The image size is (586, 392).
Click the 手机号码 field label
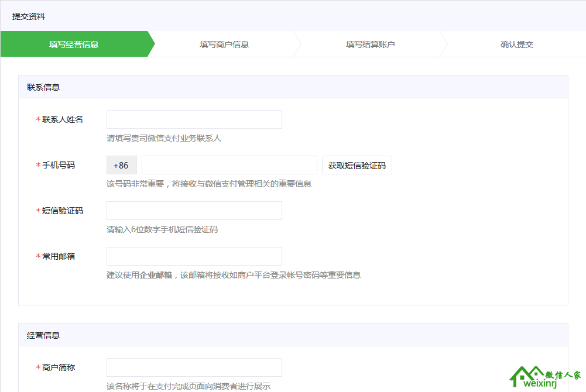tap(59, 165)
